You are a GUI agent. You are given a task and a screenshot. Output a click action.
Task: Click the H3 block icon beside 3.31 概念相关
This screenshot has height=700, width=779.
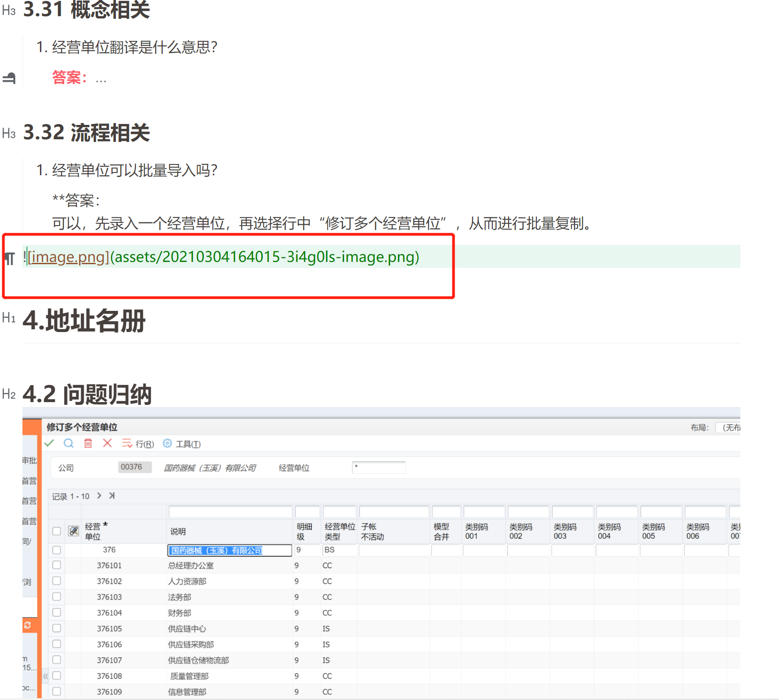[9, 11]
